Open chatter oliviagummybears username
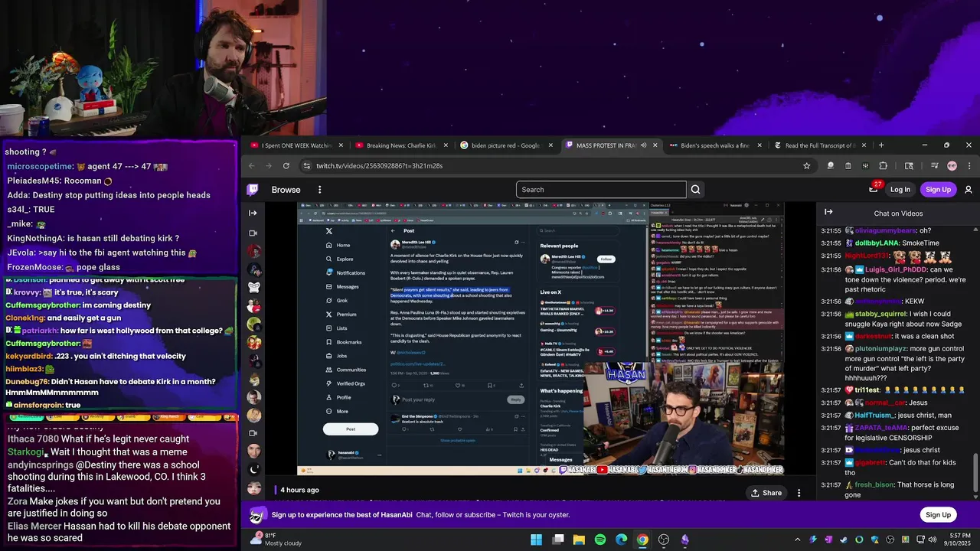 click(x=885, y=230)
